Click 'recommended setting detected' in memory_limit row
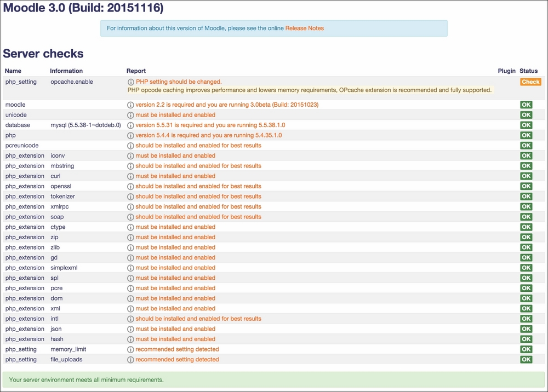The image size is (548, 392). tap(177, 349)
